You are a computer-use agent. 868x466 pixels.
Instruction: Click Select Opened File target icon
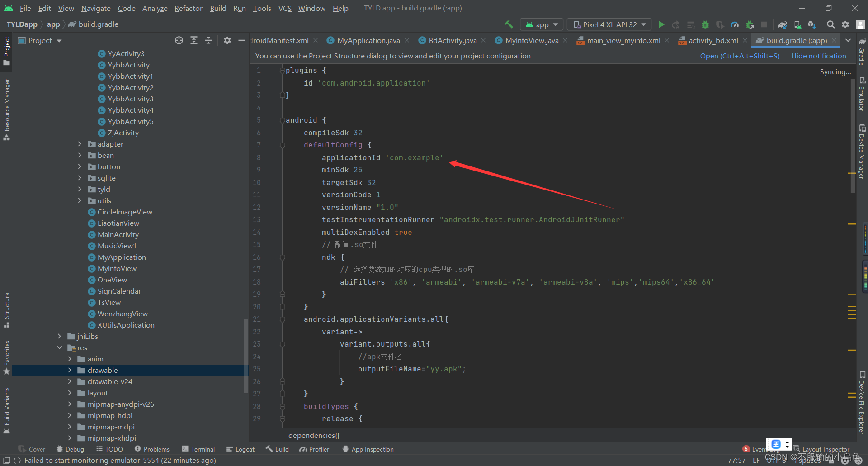pos(179,40)
